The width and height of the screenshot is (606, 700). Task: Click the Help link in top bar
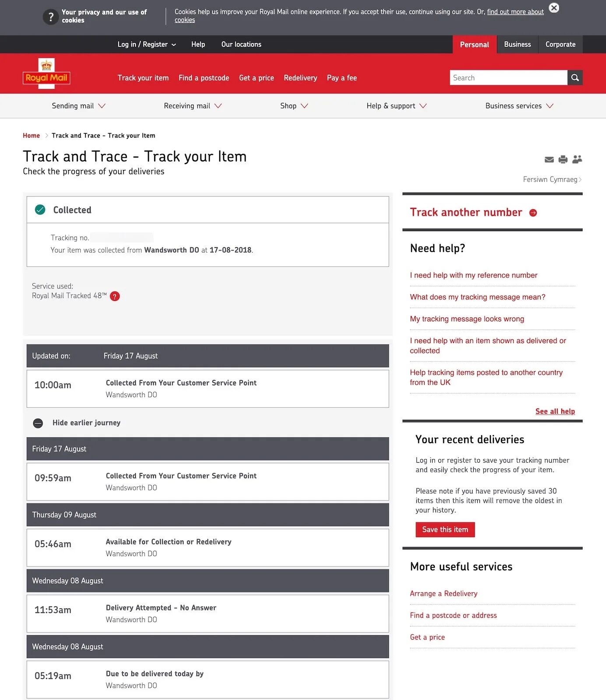click(x=198, y=44)
